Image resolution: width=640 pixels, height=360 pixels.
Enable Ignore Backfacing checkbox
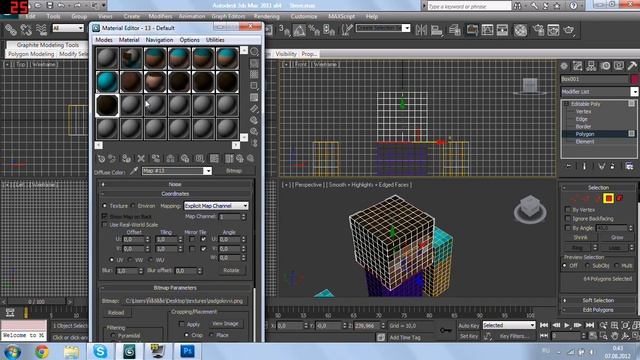click(x=567, y=218)
